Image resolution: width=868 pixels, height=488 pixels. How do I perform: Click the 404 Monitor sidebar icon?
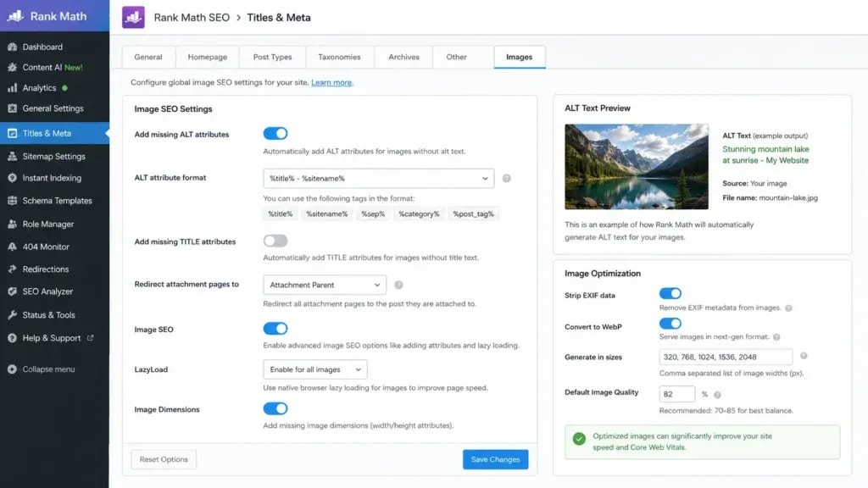(x=12, y=247)
